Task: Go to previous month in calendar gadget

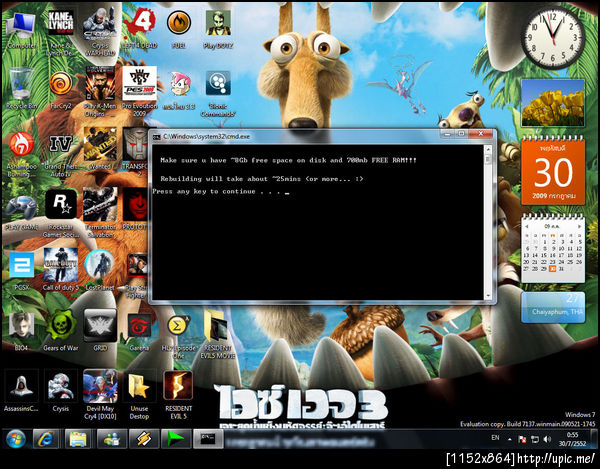Action: (528, 226)
